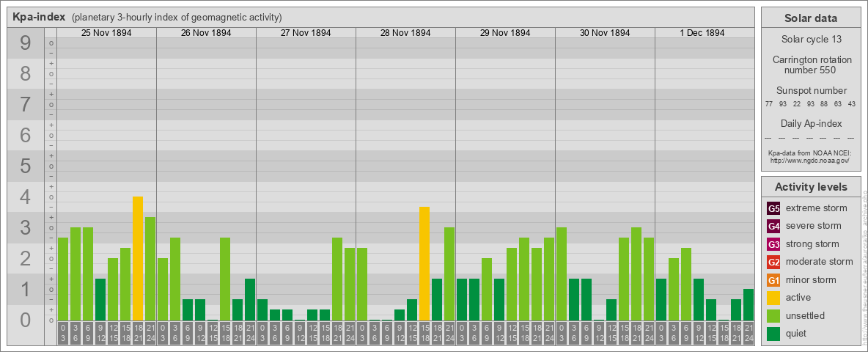Click the yellow 18-21 bar on 25 Nov 1894
This screenshot has height=352, width=868.
click(x=138, y=258)
